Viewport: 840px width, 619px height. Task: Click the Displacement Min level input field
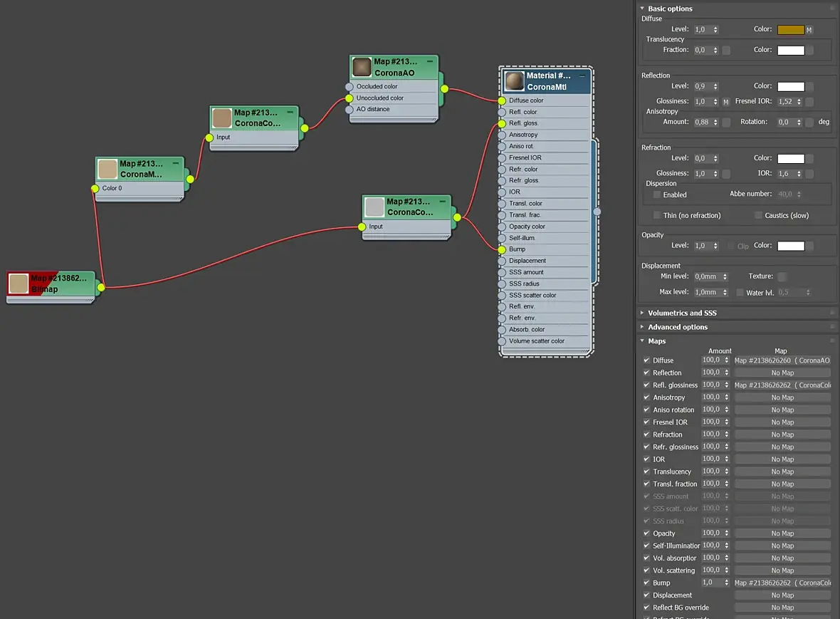(707, 277)
